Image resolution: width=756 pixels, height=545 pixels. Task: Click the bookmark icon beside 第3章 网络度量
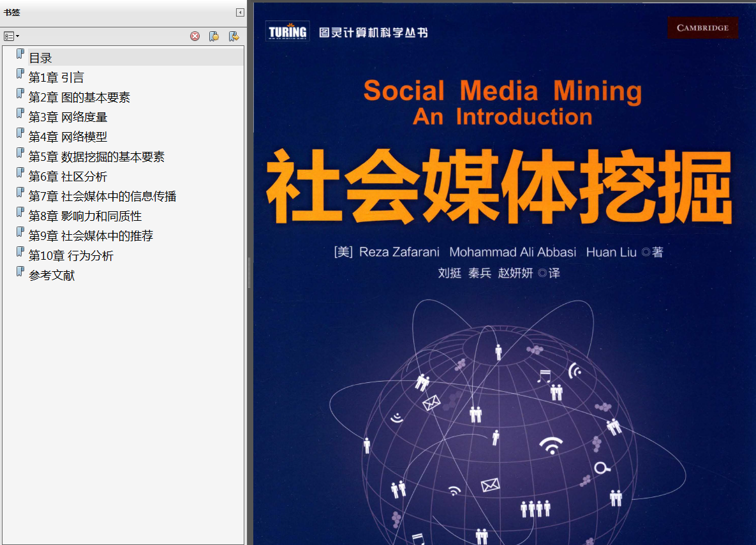(x=20, y=114)
